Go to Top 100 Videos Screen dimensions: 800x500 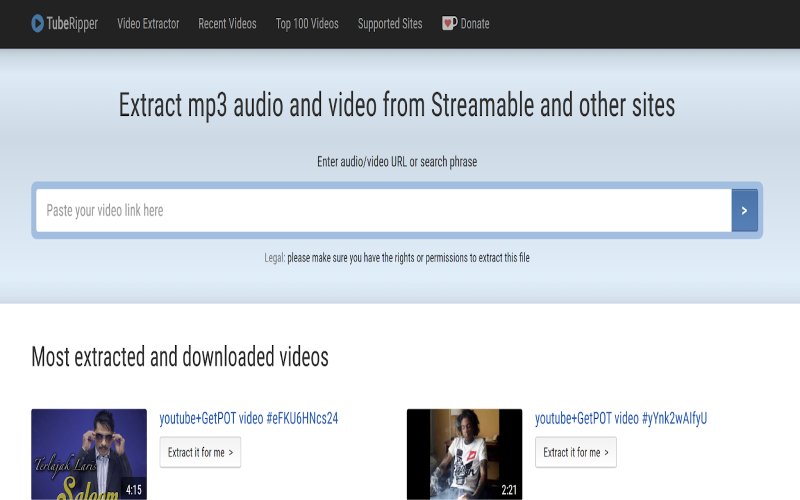307,23
